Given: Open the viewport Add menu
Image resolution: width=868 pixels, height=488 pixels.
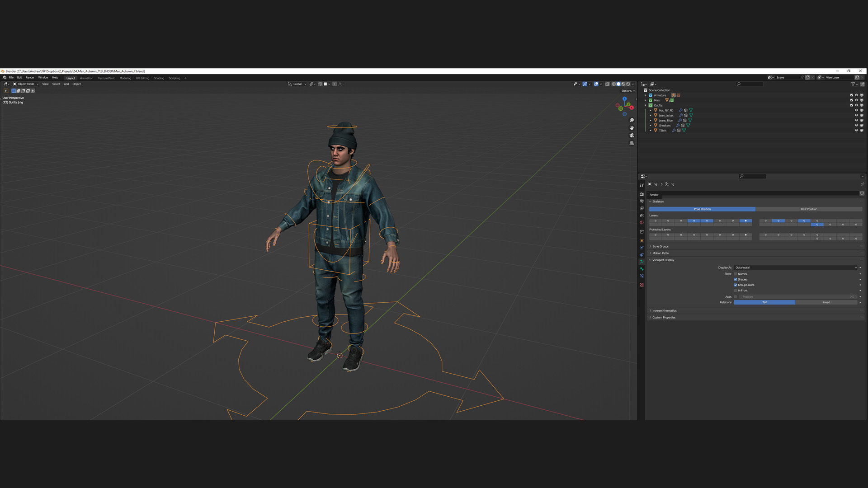Looking at the screenshot, I should [x=66, y=84].
